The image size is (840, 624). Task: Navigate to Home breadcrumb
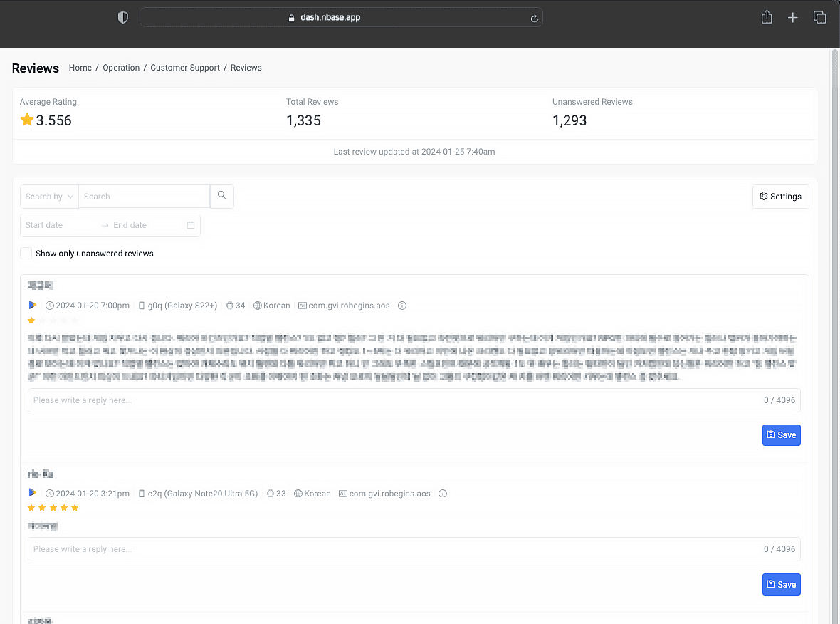click(x=80, y=67)
